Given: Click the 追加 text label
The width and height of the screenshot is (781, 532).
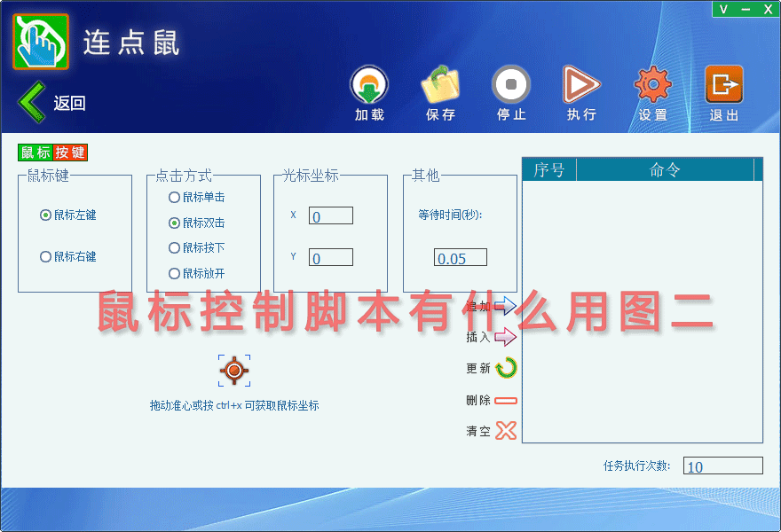Looking at the screenshot, I should 478,306.
